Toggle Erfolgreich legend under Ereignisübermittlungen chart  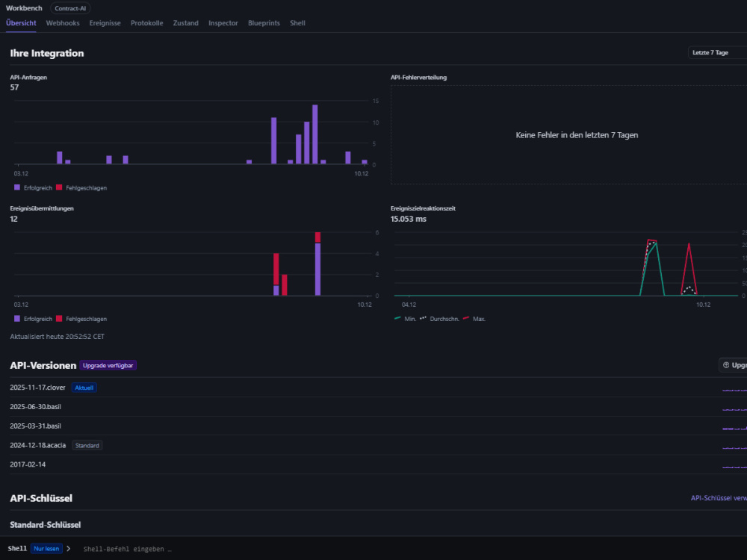[x=34, y=319]
